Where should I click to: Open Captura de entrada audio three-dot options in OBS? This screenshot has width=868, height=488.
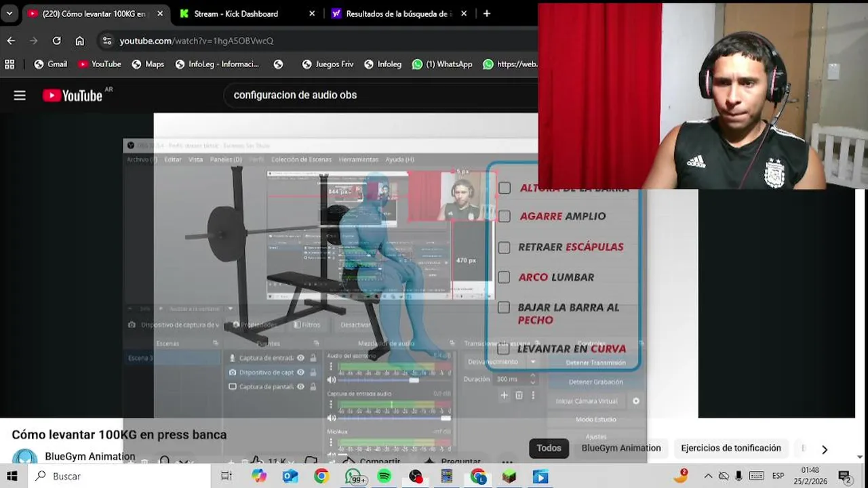tap(331, 405)
